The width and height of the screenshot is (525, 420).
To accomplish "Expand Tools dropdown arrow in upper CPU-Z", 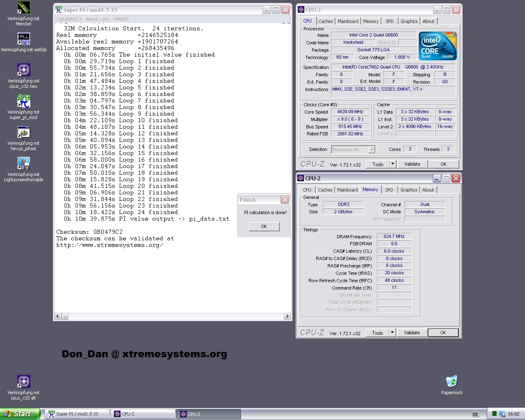I will (393, 164).
